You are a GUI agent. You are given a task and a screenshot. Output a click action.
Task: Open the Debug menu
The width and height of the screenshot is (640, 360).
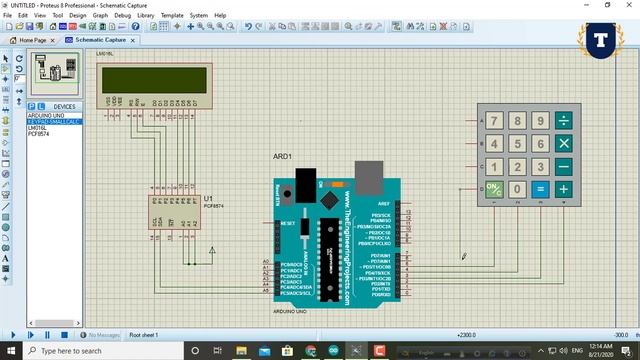[x=122, y=16]
